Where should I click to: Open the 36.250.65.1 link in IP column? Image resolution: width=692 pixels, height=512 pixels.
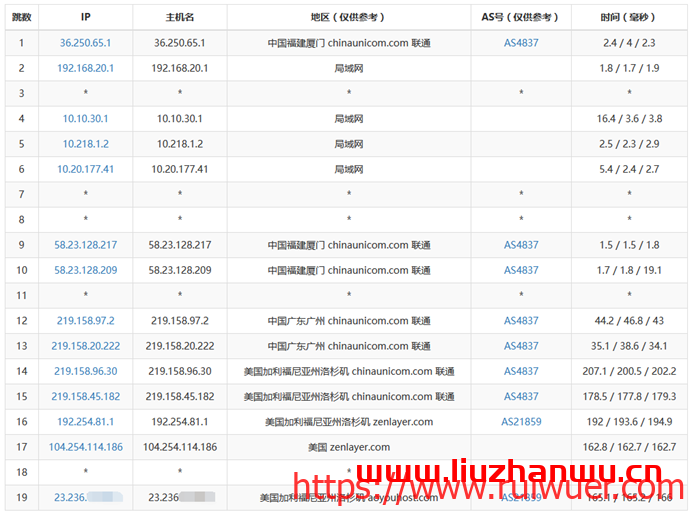pyautogui.click(x=85, y=43)
